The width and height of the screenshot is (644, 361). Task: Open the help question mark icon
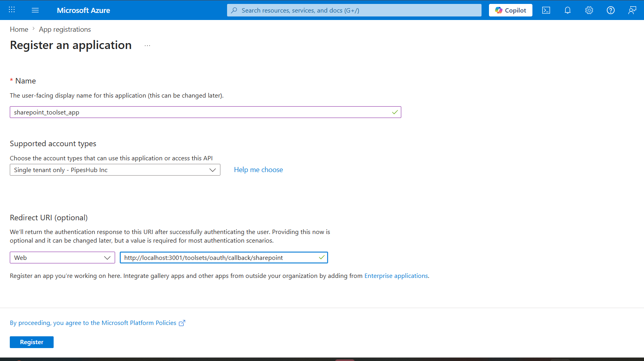point(611,10)
